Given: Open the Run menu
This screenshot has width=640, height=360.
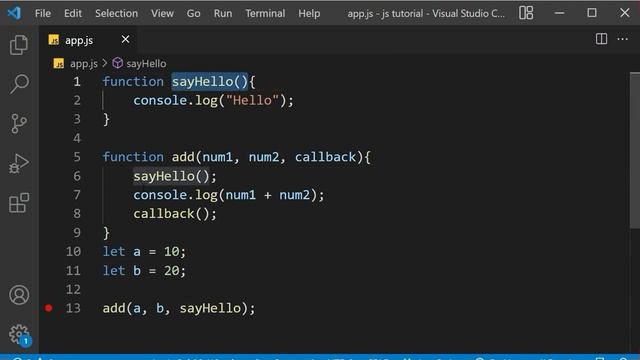Looking at the screenshot, I should [x=223, y=13].
